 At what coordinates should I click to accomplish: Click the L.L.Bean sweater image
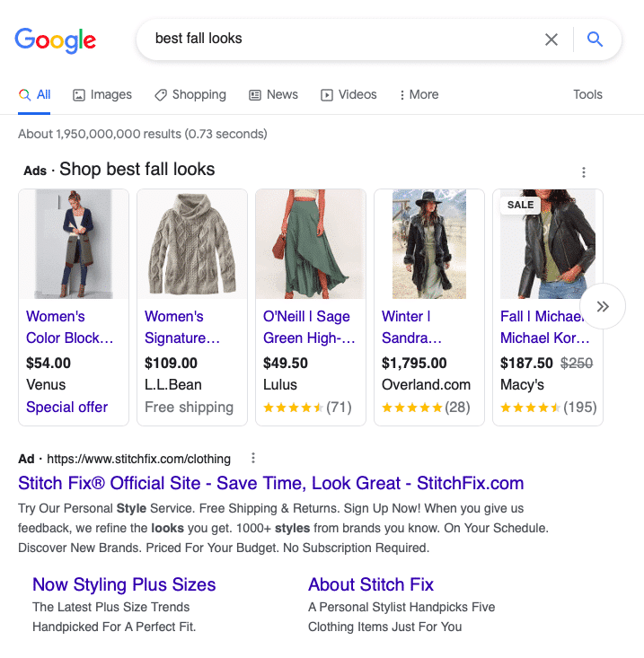[x=192, y=244]
